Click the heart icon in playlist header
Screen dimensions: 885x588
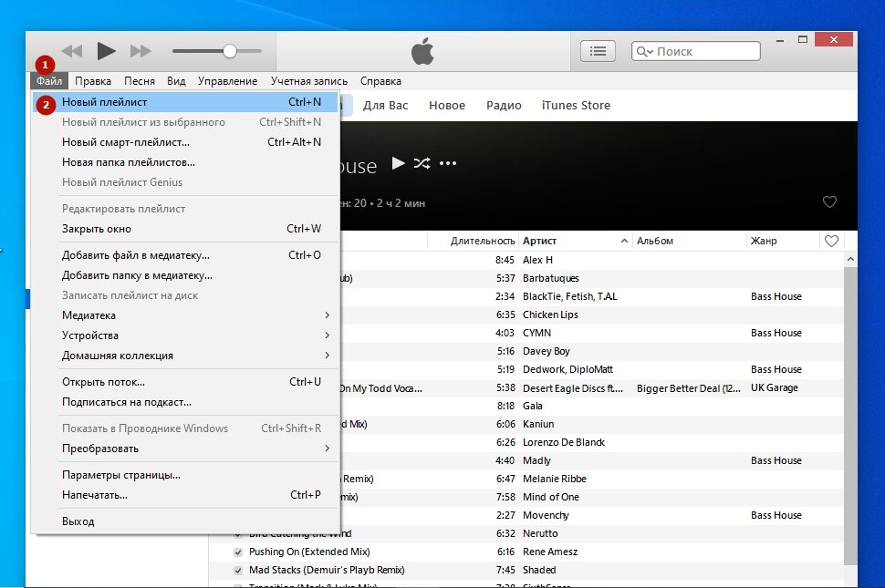829,201
